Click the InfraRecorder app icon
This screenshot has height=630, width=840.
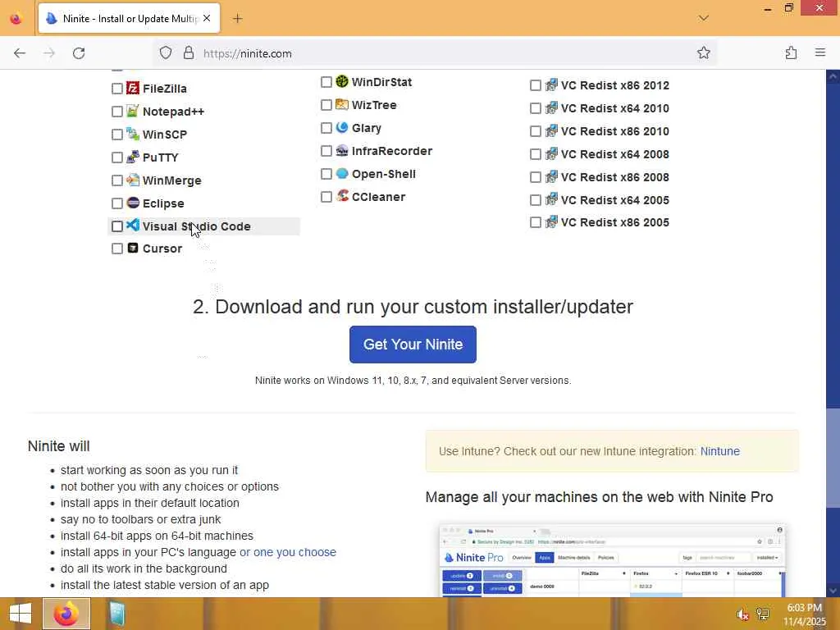coord(342,151)
